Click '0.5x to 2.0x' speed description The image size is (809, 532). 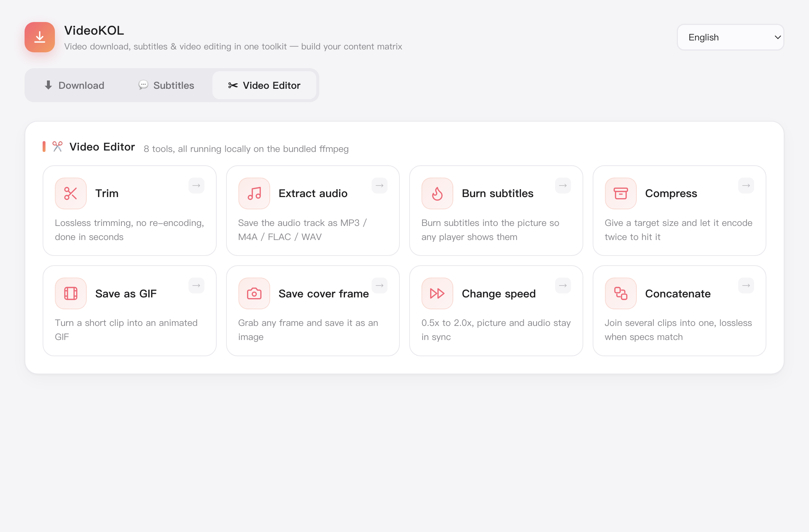(496, 330)
